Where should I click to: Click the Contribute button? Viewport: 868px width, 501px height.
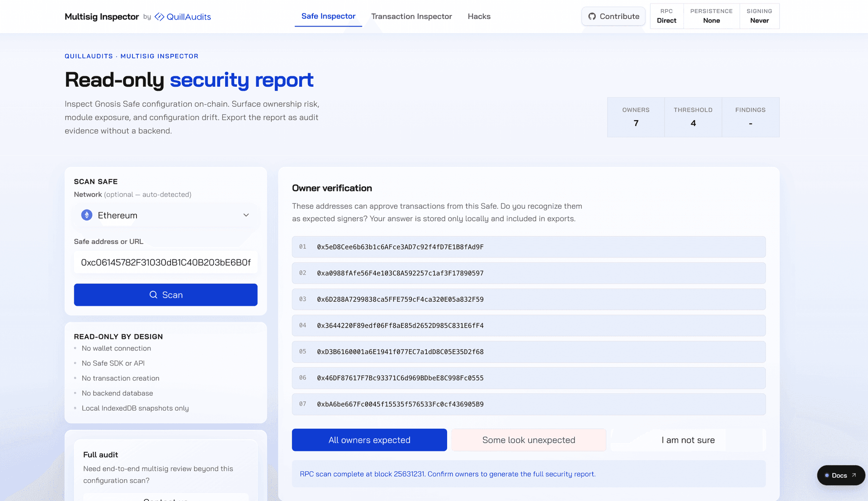pyautogui.click(x=613, y=16)
